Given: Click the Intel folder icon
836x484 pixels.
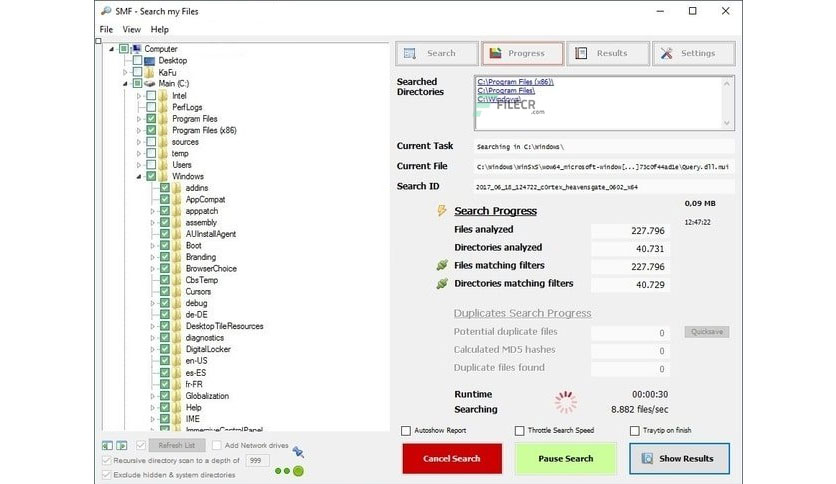Looking at the screenshot, I should pos(163,96).
